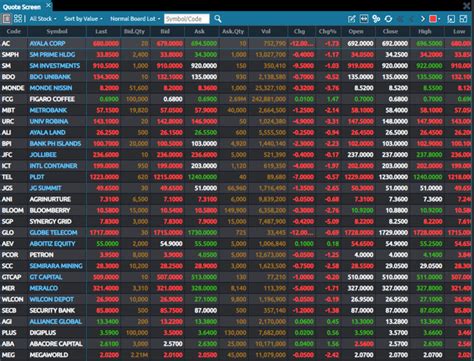Open the color swatch dropdown arrow
The height and width of the screenshot is (361, 474).
(439, 19)
